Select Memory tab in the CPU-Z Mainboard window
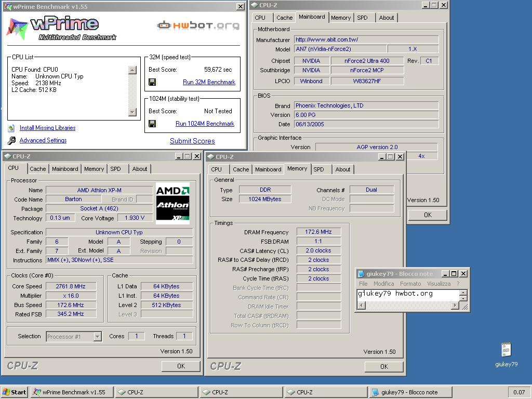The width and height of the screenshot is (532, 399). pyautogui.click(x=341, y=18)
